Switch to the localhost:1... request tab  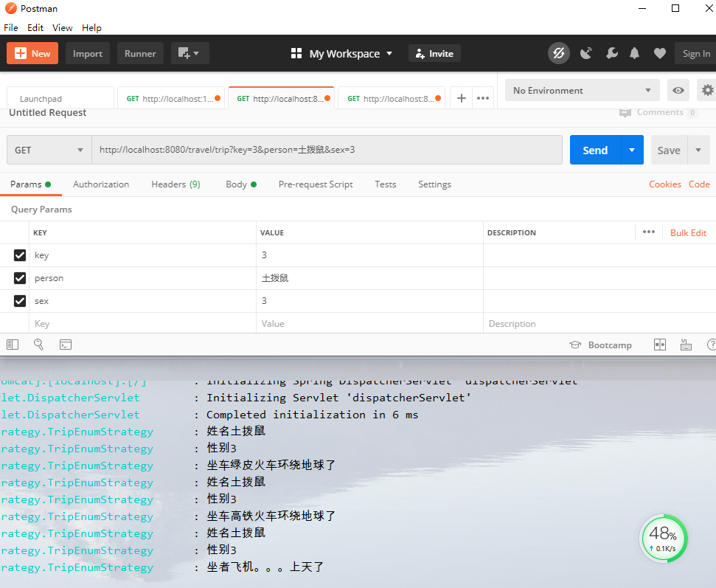coord(171,98)
